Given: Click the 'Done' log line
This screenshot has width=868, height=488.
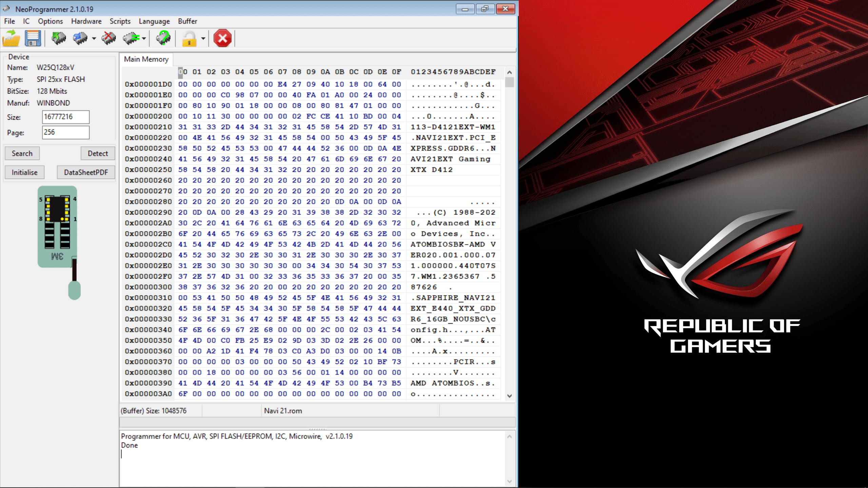Looking at the screenshot, I should point(130,445).
